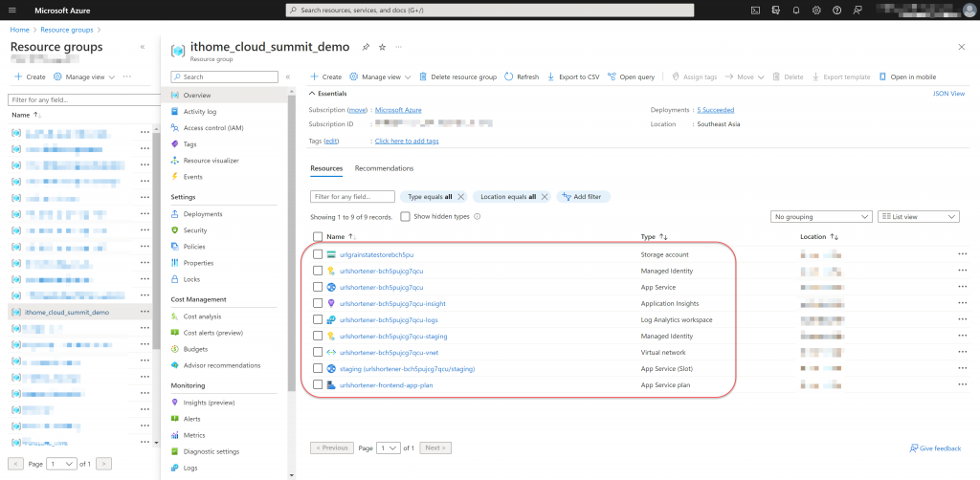Sort resources by Type column
The width and height of the screenshot is (980, 480).
click(655, 237)
